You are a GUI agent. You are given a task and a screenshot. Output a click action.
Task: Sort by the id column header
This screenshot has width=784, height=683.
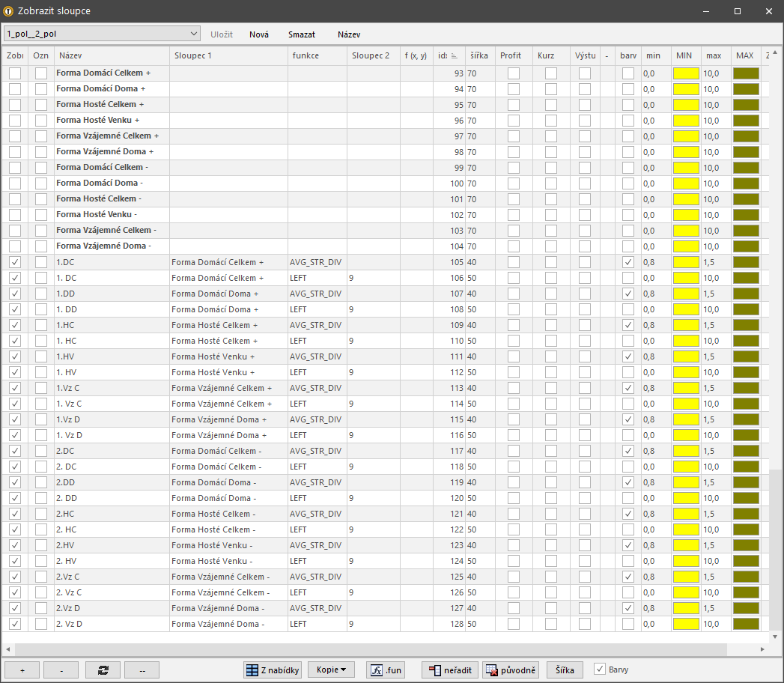point(448,55)
